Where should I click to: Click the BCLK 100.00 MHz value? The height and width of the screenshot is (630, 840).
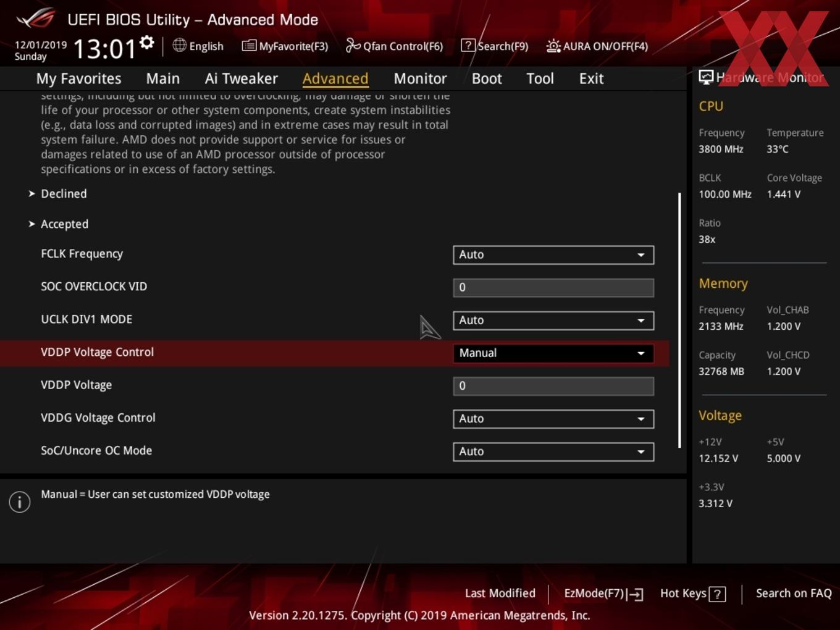point(725,194)
